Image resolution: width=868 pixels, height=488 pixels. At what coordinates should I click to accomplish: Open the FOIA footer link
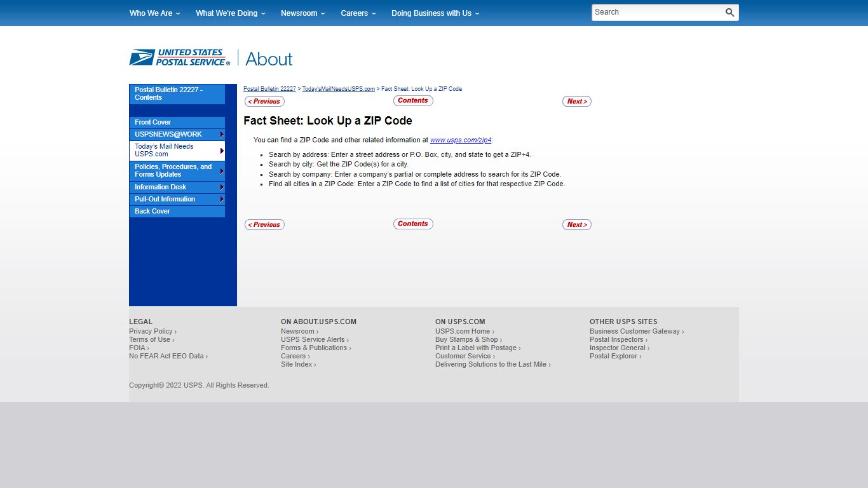139,348
